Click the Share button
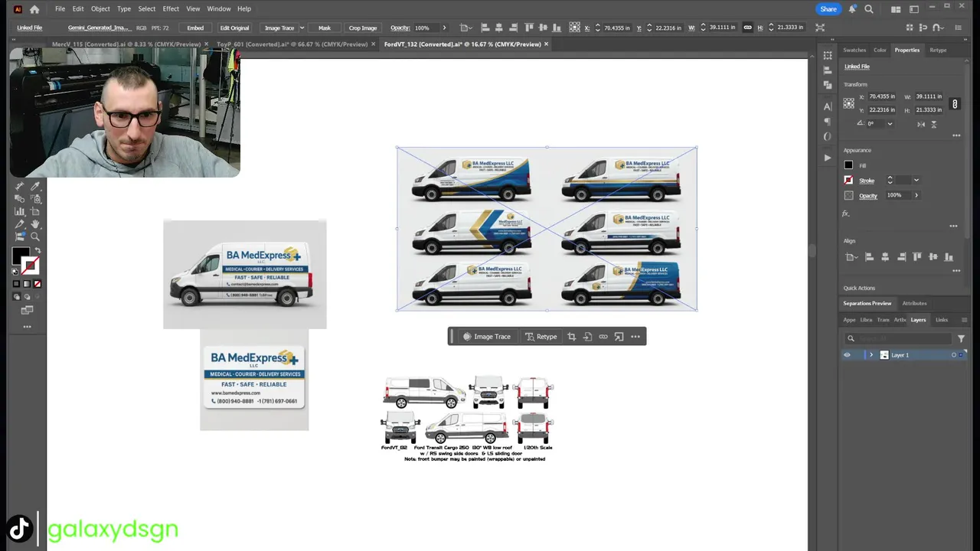Viewport: 980px width, 551px height. [828, 9]
